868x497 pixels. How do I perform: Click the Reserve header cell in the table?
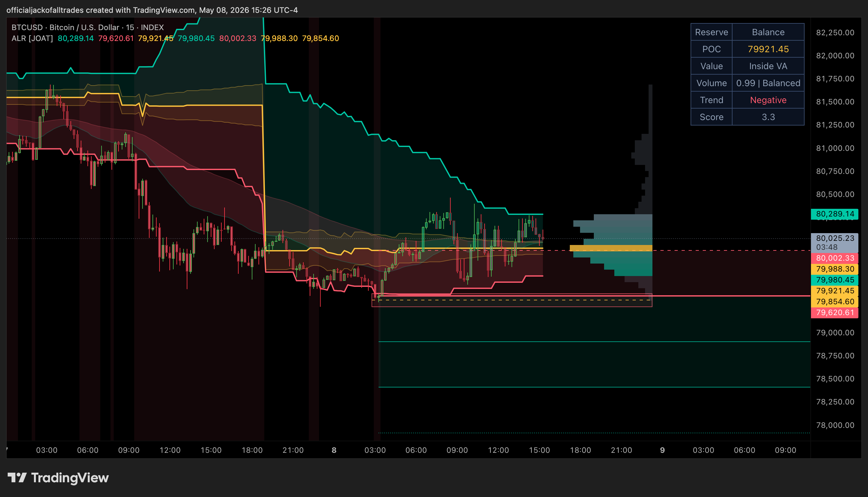pyautogui.click(x=711, y=32)
